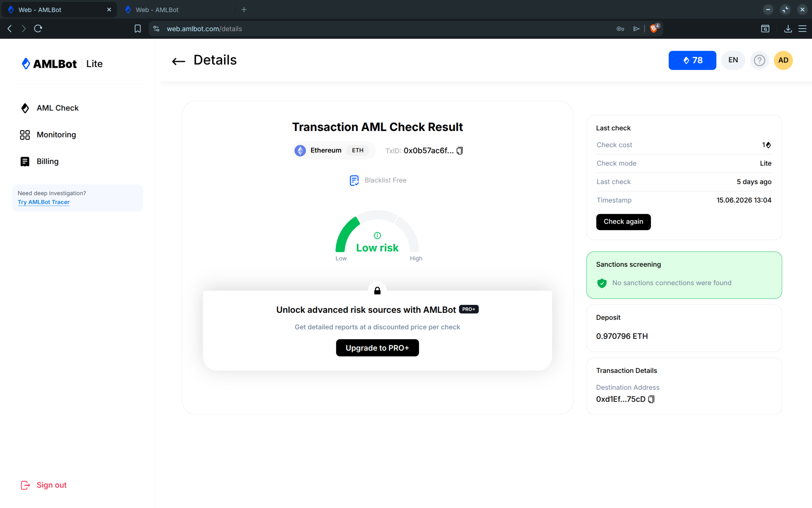The width and height of the screenshot is (812, 508).
Task: Restore down the browser window
Action: (785, 10)
